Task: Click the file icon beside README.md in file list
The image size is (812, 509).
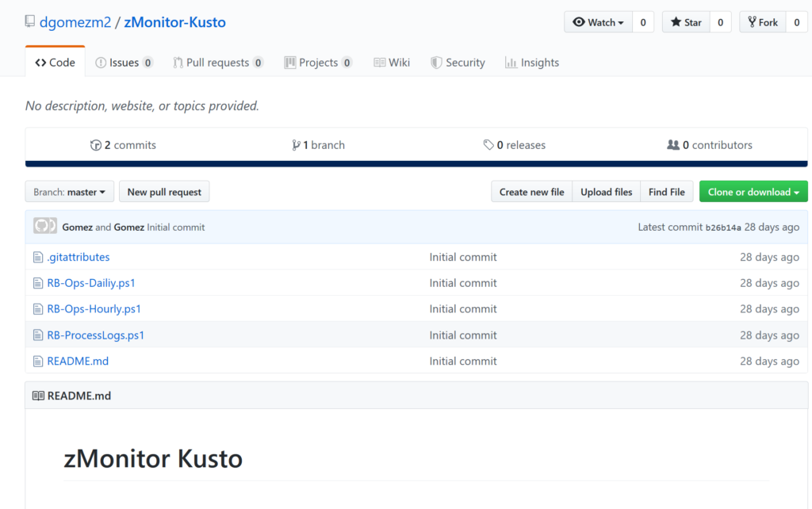Action: click(38, 361)
